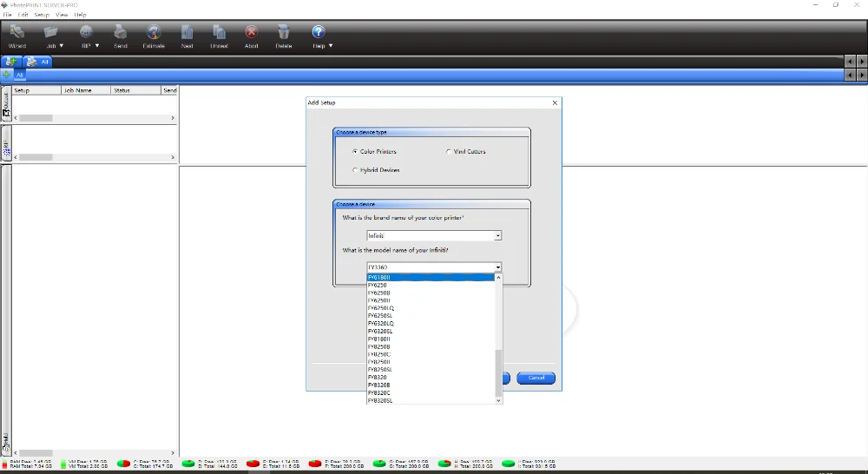Click the Status column header
Image resolution: width=868 pixels, height=474 pixels.
[135, 89]
